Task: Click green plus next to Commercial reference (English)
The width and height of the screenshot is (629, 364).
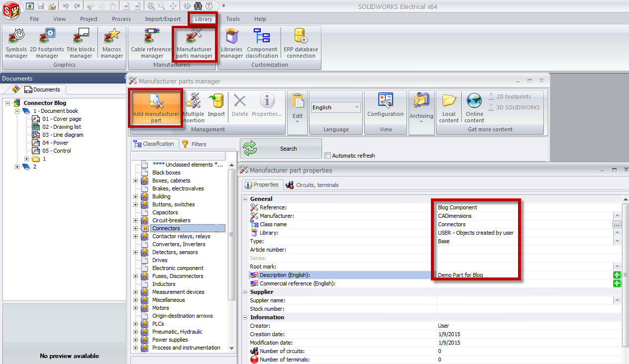Action: coord(617,283)
